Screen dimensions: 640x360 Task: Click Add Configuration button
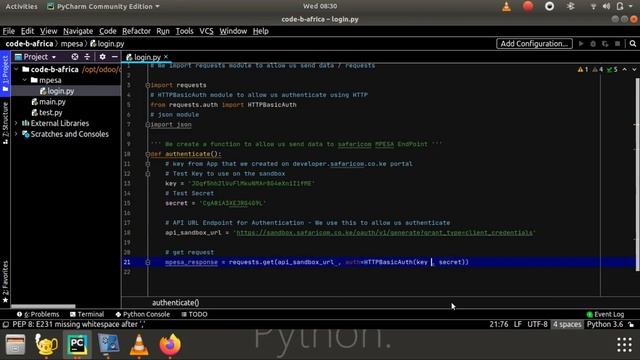534,44
